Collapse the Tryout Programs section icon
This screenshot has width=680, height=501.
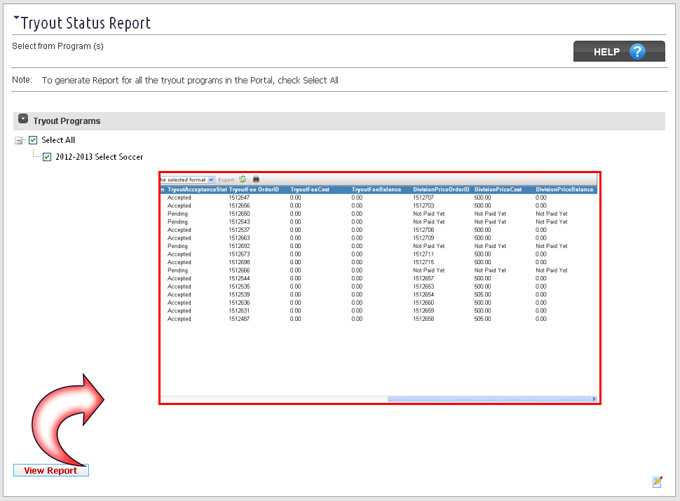23,119
